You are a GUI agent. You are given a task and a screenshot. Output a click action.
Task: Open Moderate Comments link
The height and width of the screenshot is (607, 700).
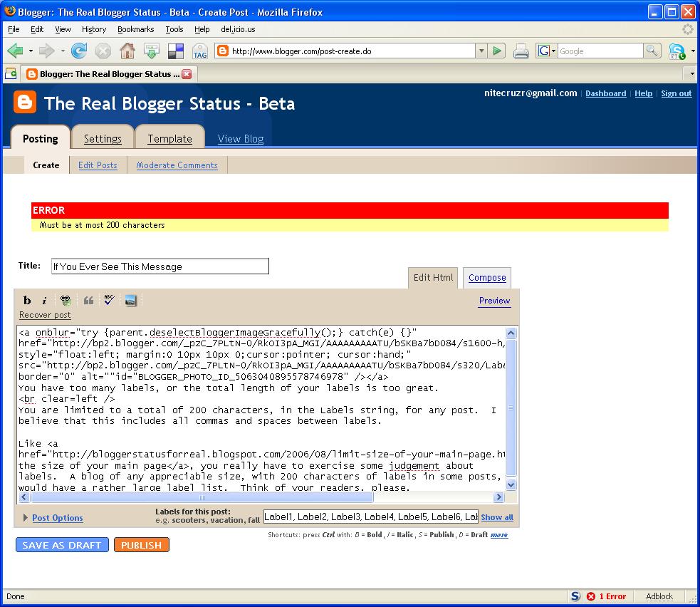click(177, 165)
